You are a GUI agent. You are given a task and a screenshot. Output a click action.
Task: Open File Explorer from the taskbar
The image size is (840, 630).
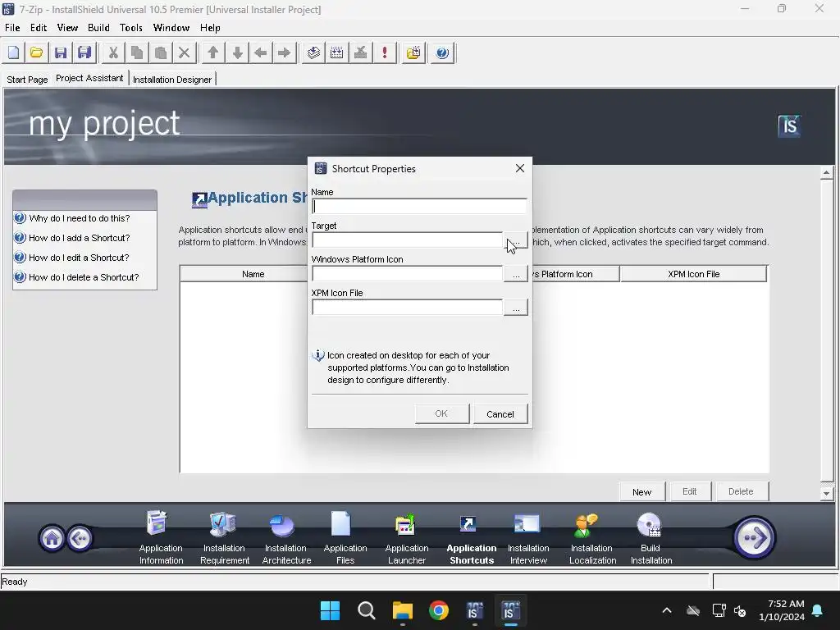pos(402,610)
